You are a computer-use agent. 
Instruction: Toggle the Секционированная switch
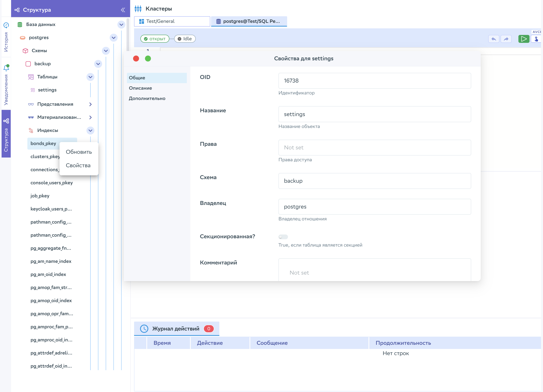pyautogui.click(x=283, y=237)
